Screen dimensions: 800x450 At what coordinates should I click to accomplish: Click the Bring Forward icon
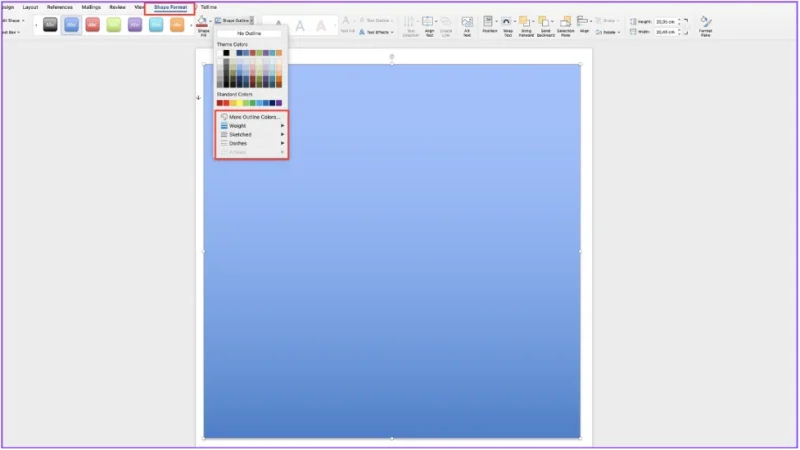point(527,24)
